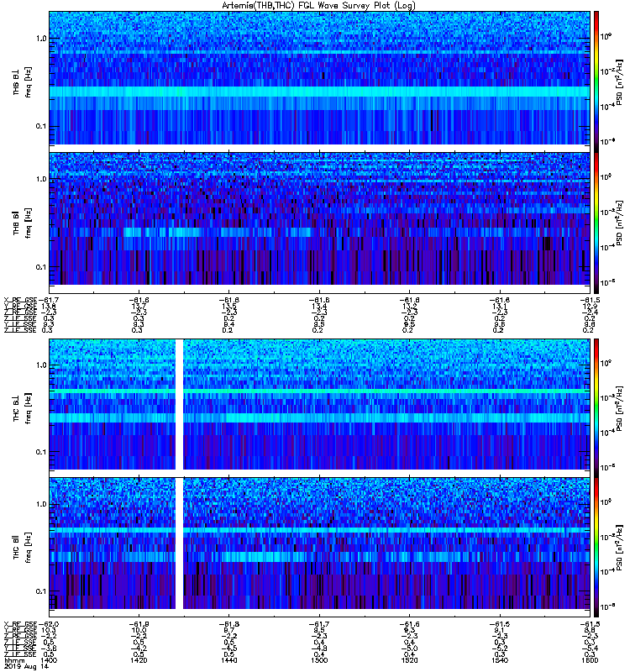The image size is (630, 672).
Task: Click the '0.1' frequency tick of THC B∥ panel
Action: coord(41,591)
